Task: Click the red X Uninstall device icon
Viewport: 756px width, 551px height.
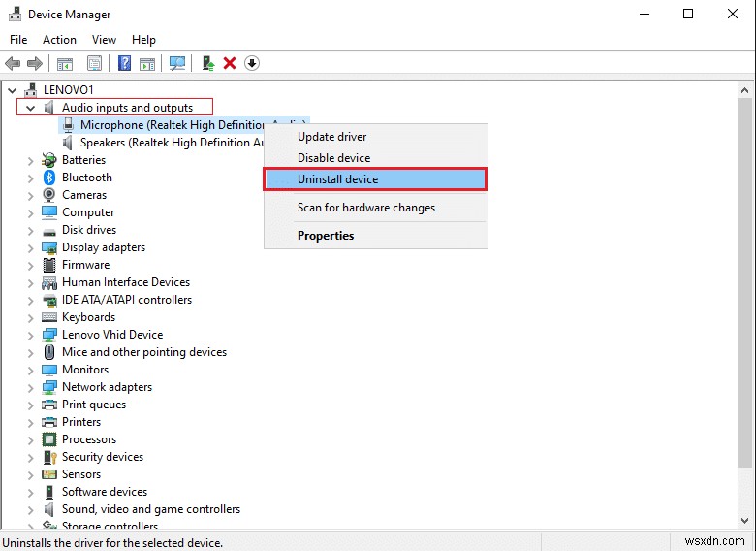Action: coord(230,63)
